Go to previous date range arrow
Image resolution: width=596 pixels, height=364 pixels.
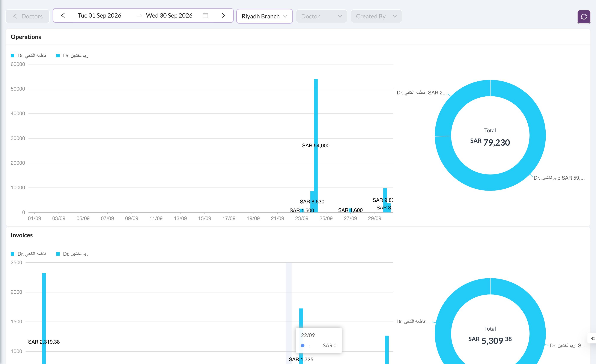click(x=63, y=16)
